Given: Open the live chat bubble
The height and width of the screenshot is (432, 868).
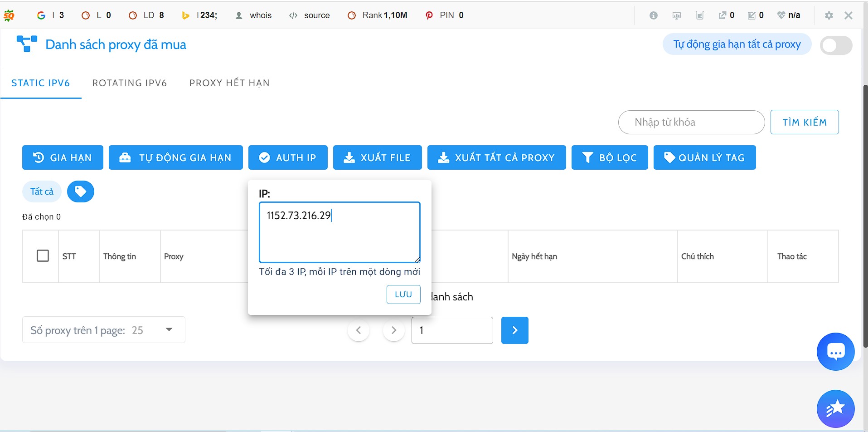Looking at the screenshot, I should tap(836, 352).
